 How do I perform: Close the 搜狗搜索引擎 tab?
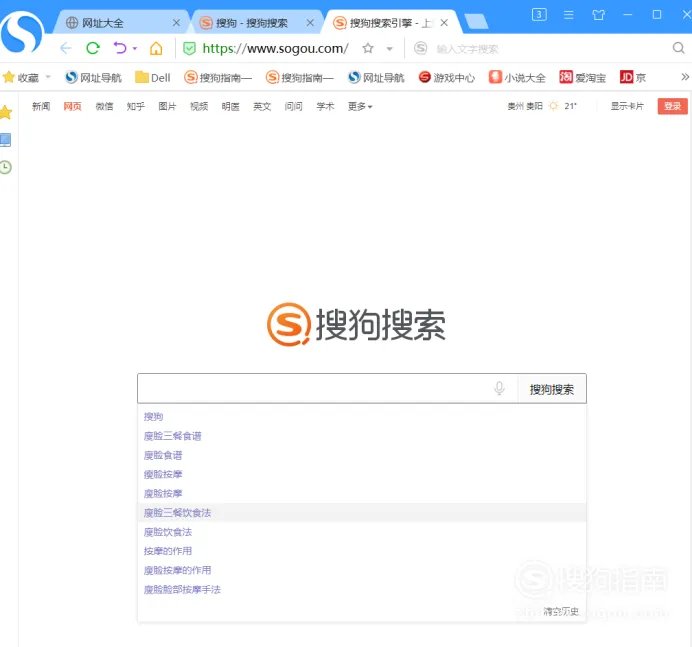click(444, 23)
